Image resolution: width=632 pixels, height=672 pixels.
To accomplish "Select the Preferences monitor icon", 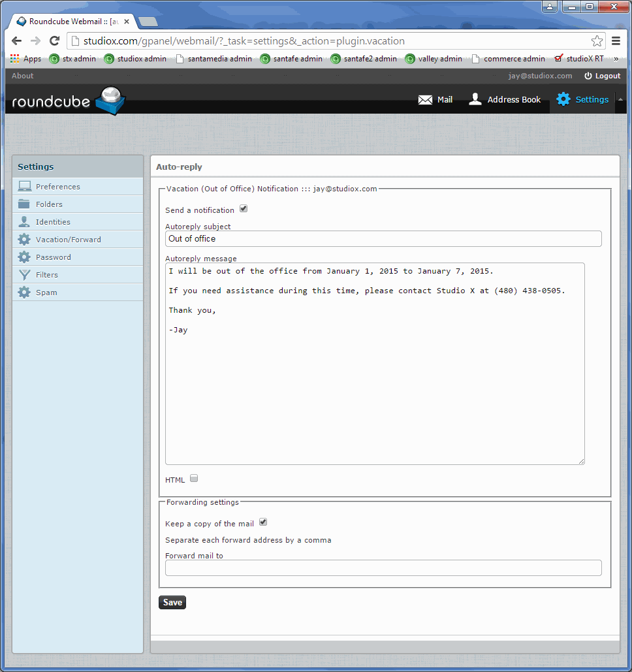I will pyautogui.click(x=25, y=186).
